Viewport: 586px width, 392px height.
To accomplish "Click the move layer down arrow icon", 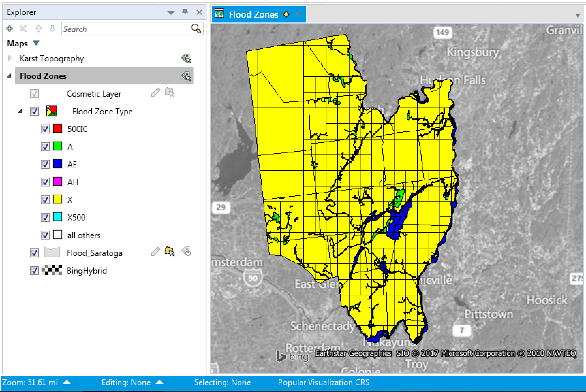I will [x=53, y=29].
